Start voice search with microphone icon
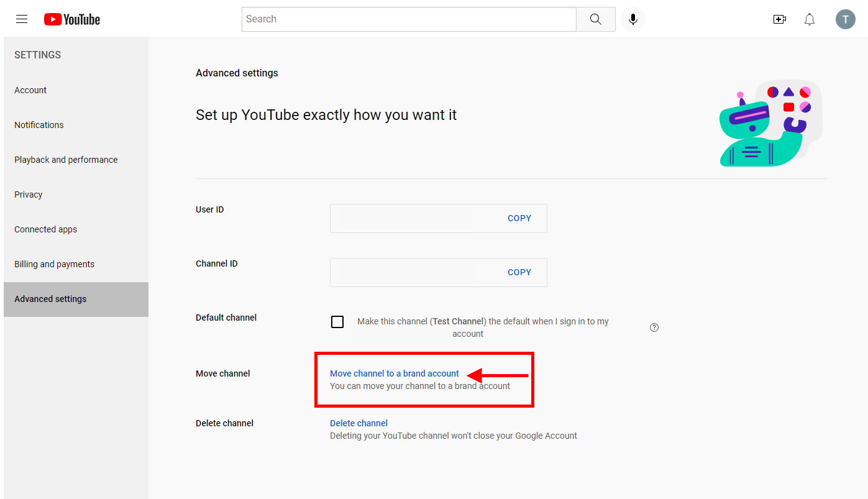868x499 pixels. pos(633,19)
